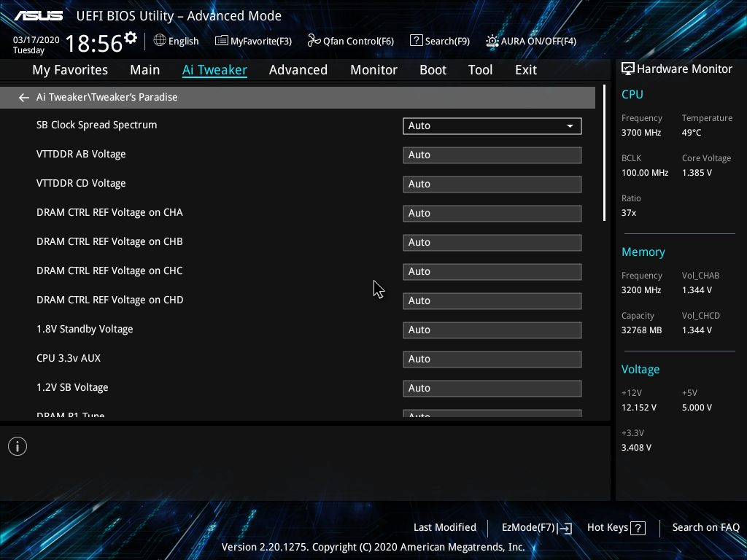The width and height of the screenshot is (747, 560).
Task: Click the 18:56 clock display
Action: 94,43
